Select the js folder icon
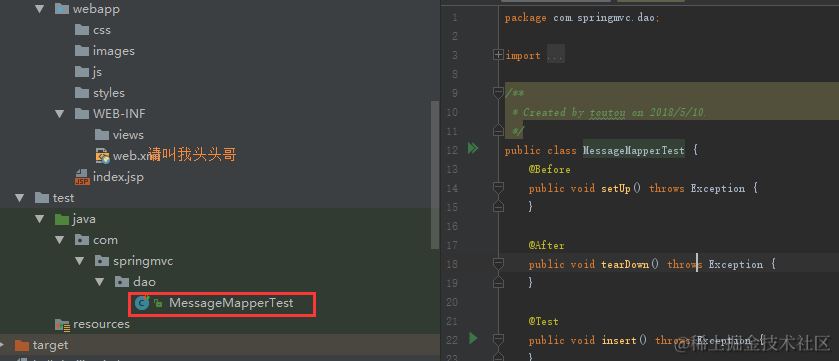Viewport: 839px width, 361px height. pos(82,72)
